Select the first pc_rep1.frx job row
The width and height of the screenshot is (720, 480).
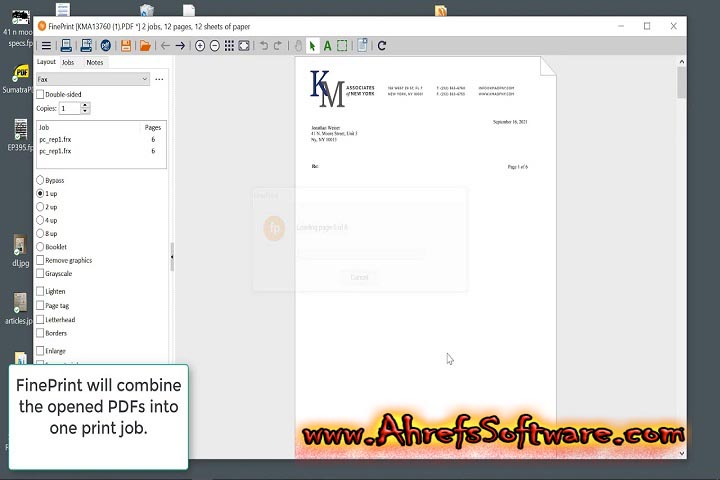[x=101, y=139]
